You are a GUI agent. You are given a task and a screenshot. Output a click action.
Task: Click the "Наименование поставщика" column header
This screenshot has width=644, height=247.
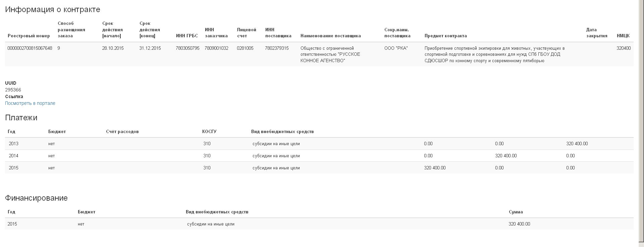(330, 36)
